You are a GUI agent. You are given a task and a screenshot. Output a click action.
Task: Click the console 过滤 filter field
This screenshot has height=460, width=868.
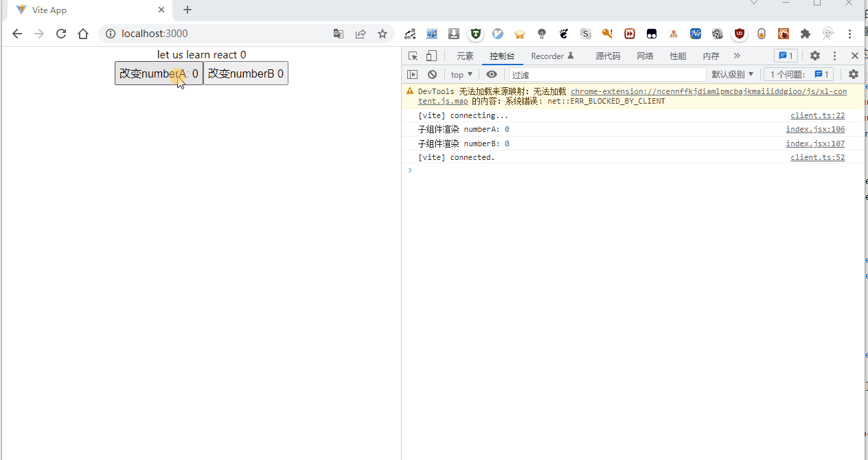[607, 74]
